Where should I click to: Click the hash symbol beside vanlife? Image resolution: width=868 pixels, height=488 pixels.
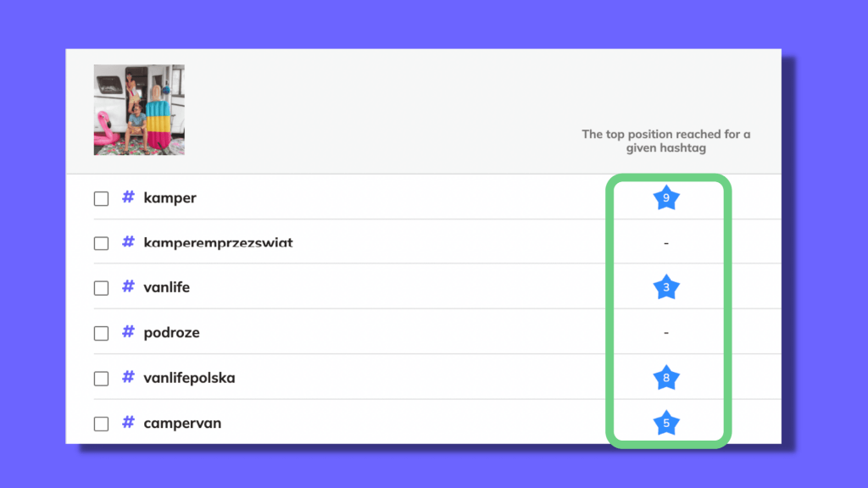tap(129, 286)
